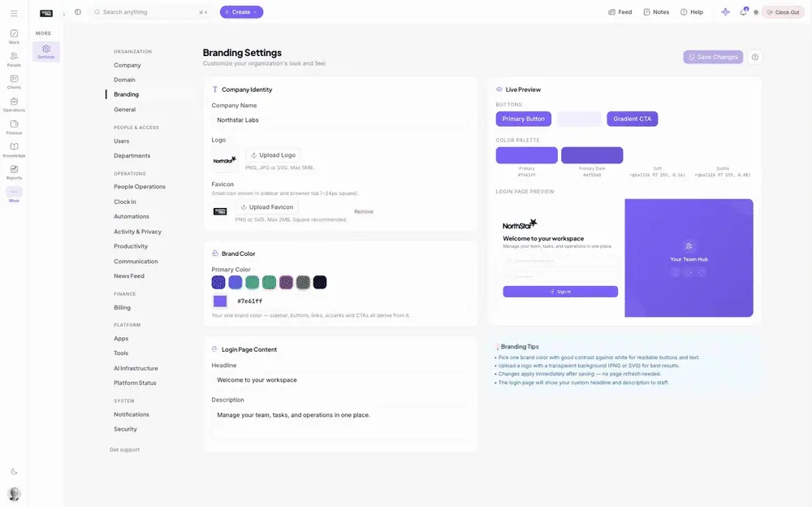Open the notifications bell

click(x=743, y=12)
